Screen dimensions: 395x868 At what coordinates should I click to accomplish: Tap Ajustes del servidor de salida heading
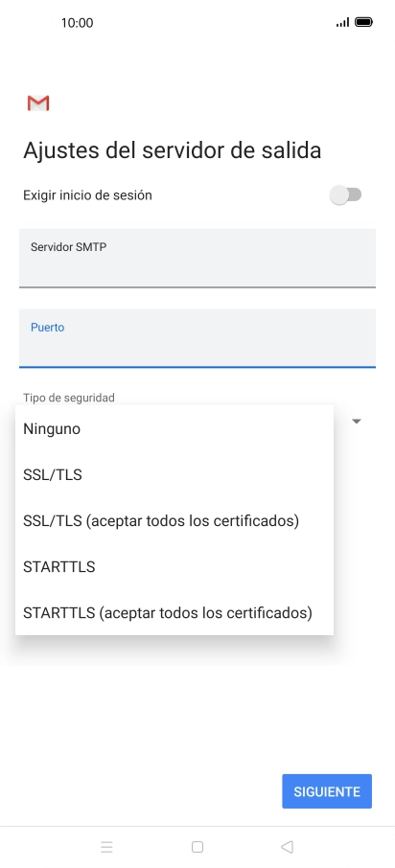pyautogui.click(x=173, y=150)
